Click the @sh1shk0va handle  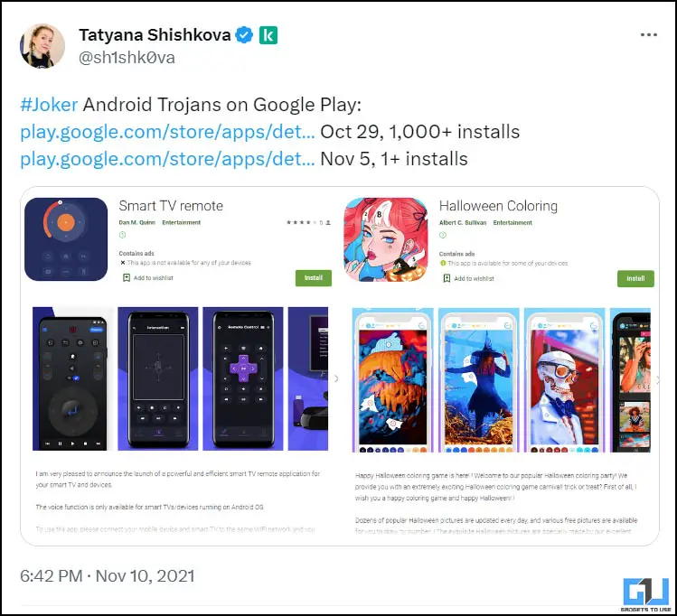click(127, 58)
